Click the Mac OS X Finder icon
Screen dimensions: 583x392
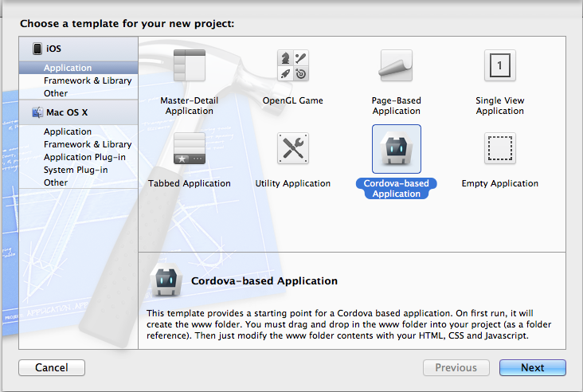[37, 112]
